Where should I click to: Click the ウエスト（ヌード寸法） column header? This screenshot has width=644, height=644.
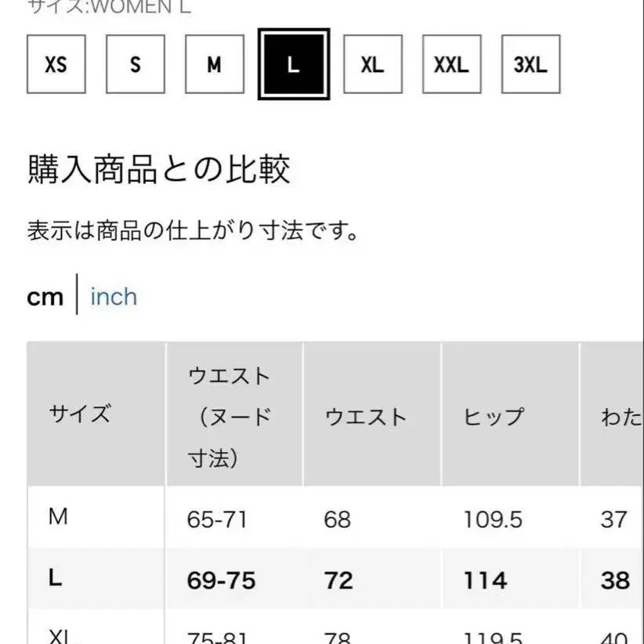tap(229, 416)
